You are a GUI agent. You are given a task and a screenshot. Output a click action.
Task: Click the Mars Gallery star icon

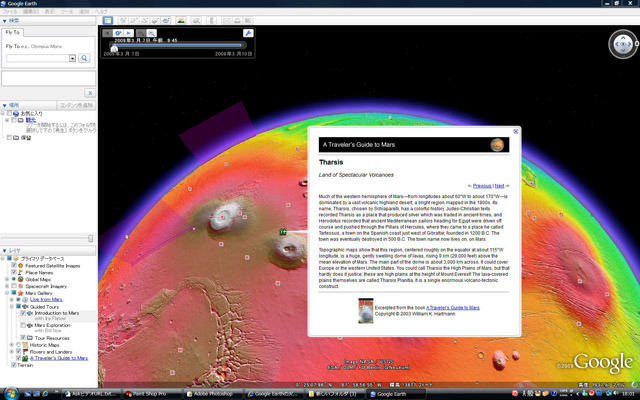pyautogui.click(x=20, y=293)
